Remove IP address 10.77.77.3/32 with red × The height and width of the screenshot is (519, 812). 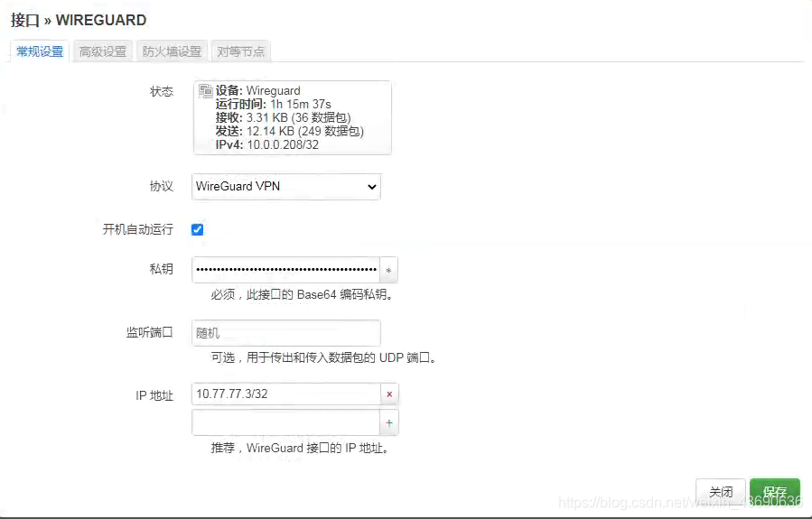point(389,394)
